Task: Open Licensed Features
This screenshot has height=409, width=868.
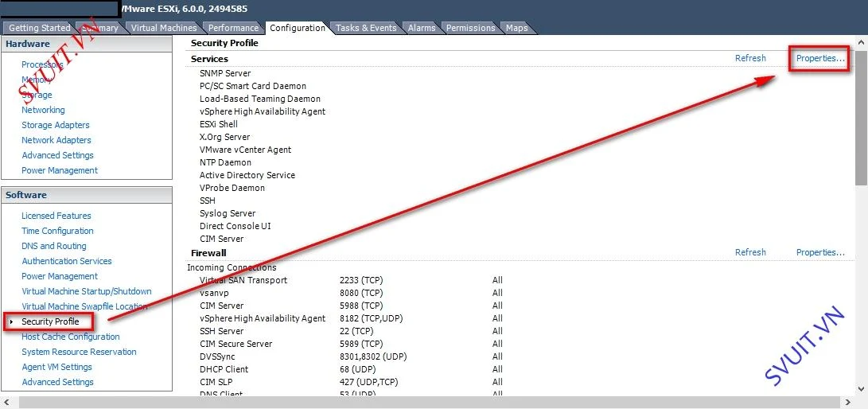Action: [56, 216]
